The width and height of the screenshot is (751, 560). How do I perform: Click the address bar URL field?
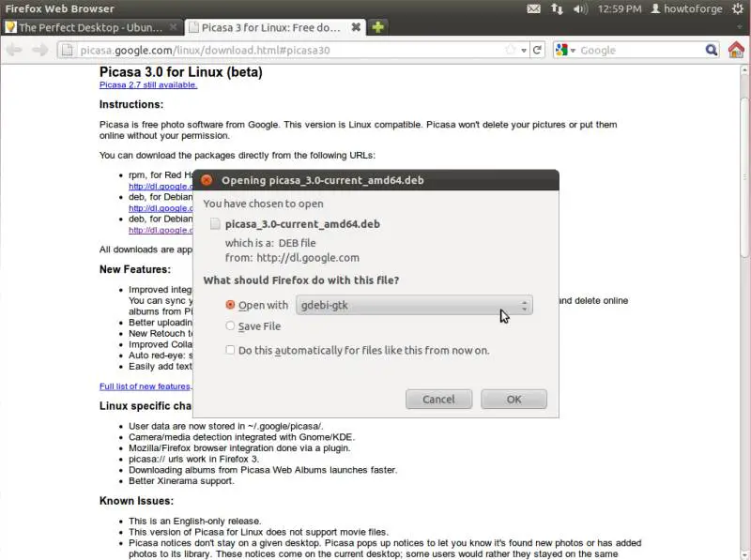[291, 50]
